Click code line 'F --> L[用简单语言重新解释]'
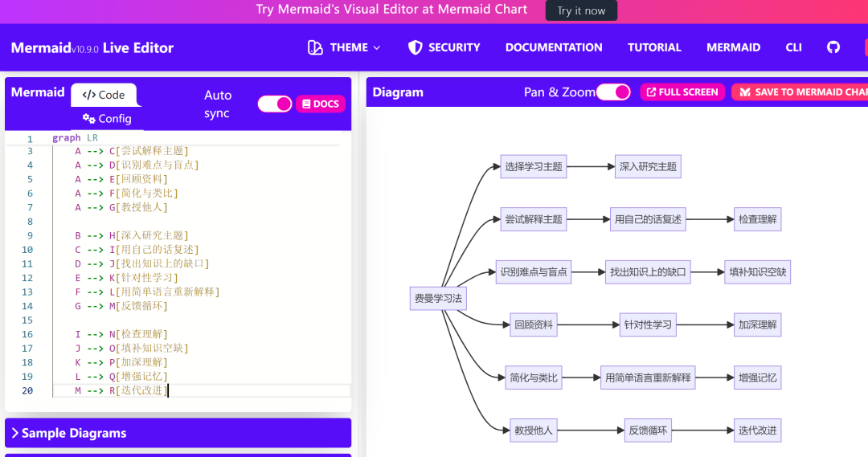Viewport: 868px width, 457px height. (x=147, y=292)
